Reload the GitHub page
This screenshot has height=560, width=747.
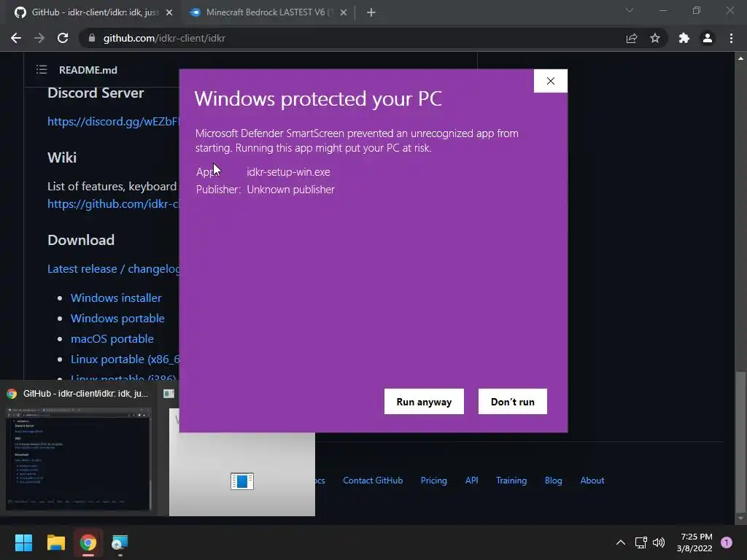63,38
